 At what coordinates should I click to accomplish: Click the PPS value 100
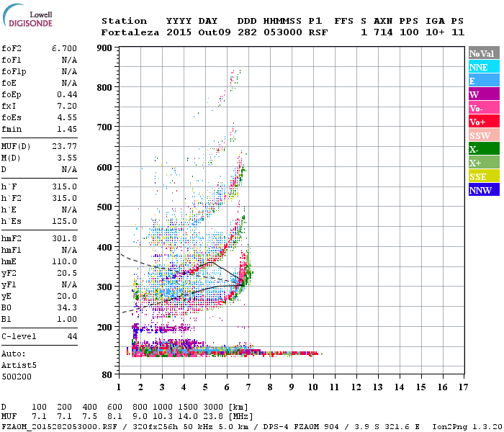point(409,32)
